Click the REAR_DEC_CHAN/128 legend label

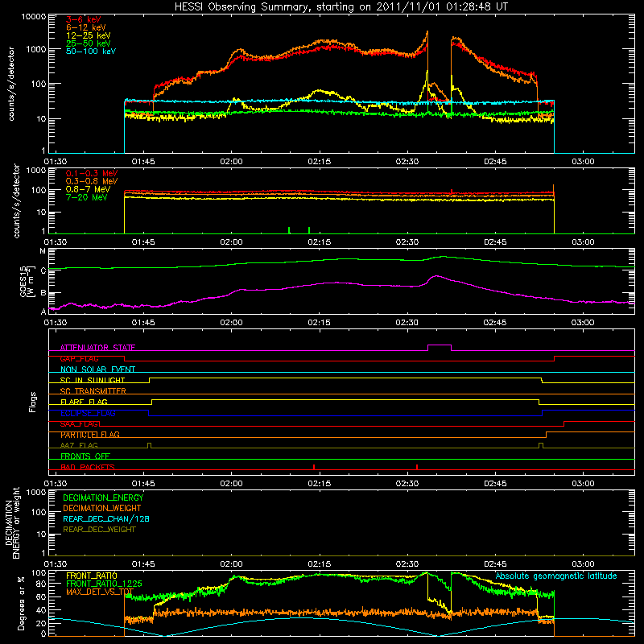(x=106, y=518)
